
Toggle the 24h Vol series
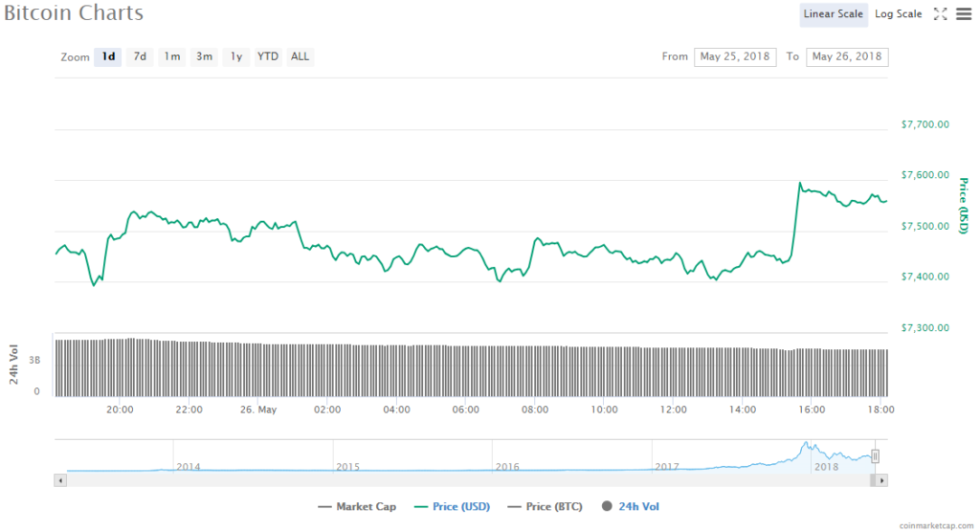(x=631, y=506)
